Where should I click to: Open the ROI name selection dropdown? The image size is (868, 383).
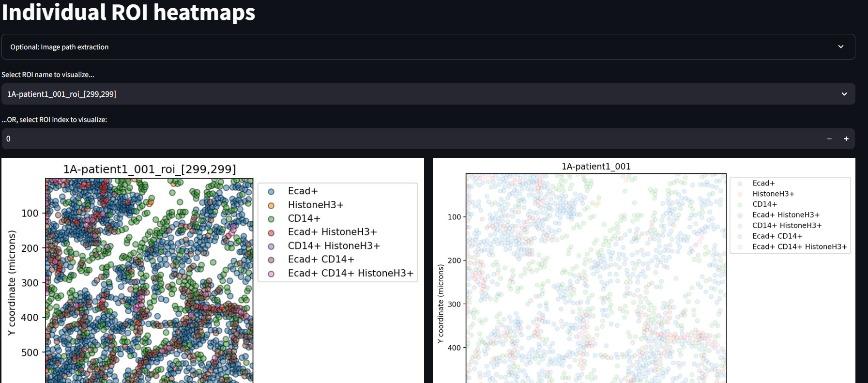(428, 94)
